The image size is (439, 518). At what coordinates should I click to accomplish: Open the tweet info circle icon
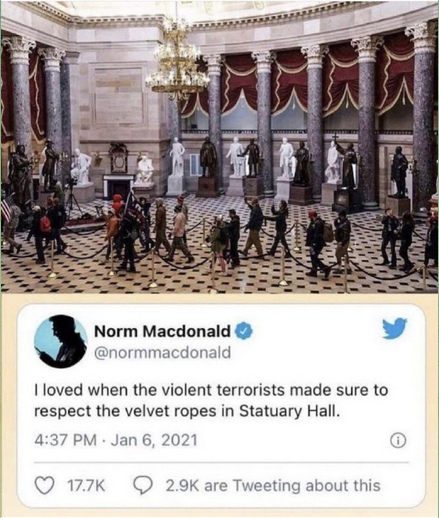click(398, 441)
